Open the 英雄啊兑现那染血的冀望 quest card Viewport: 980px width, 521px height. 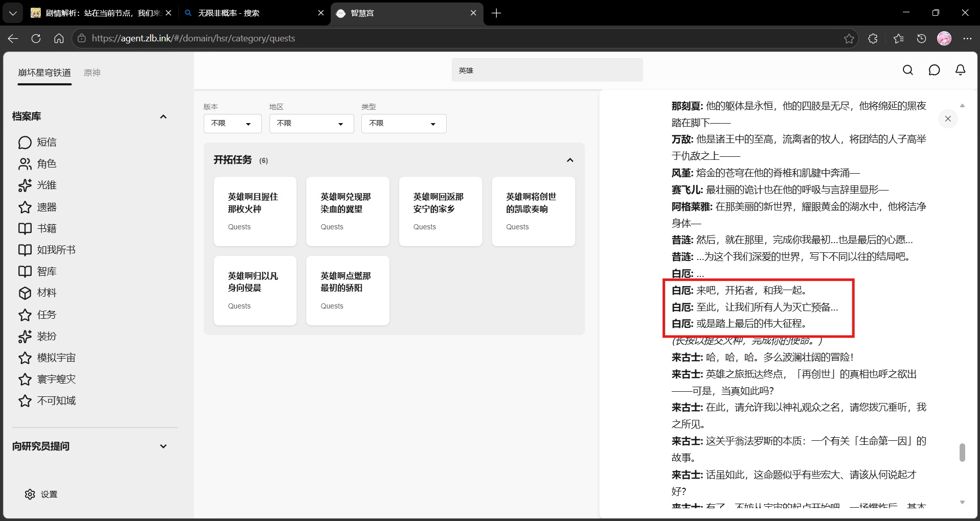348,211
